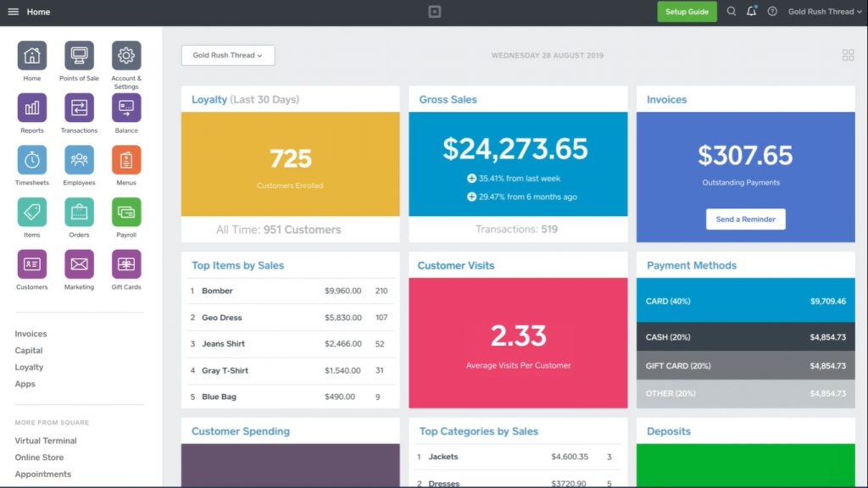Launch the Setup Guide

tap(687, 12)
